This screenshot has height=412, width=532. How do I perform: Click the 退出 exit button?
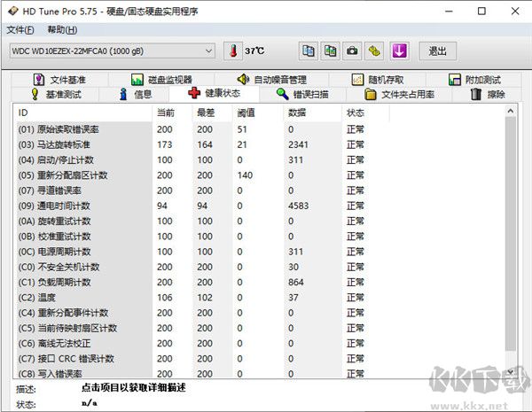point(438,51)
